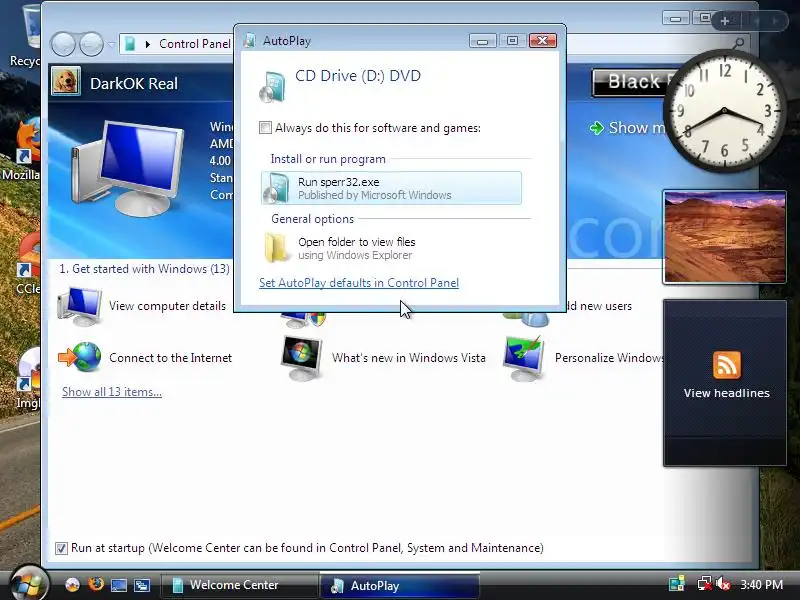Launch the media quick launch icon on taskbar
Image resolution: width=800 pixels, height=600 pixels.
pyautogui.click(x=72, y=585)
